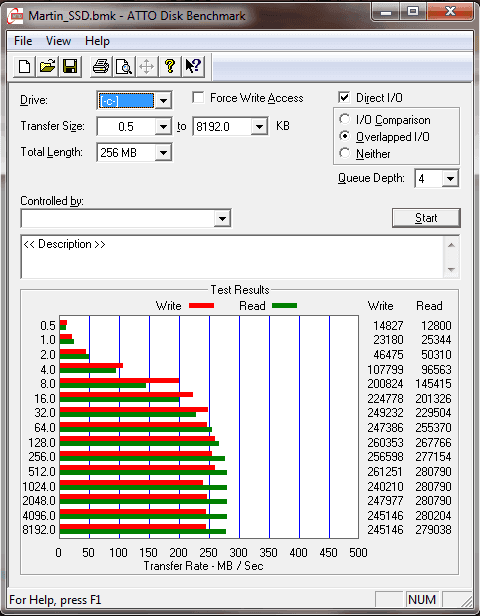Click the Read value 145415 in the 8.0 row
This screenshot has width=480, height=616.
point(433,384)
